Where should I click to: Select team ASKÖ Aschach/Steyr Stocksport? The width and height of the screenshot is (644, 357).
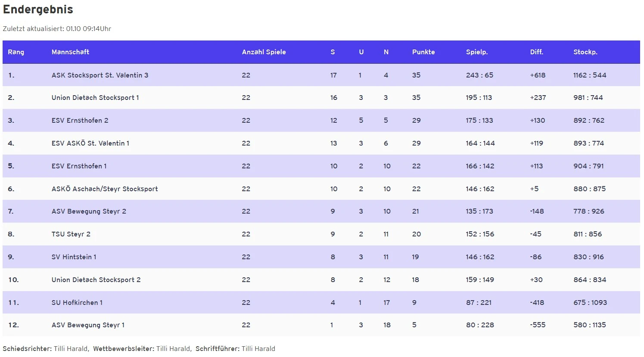pyautogui.click(x=105, y=189)
